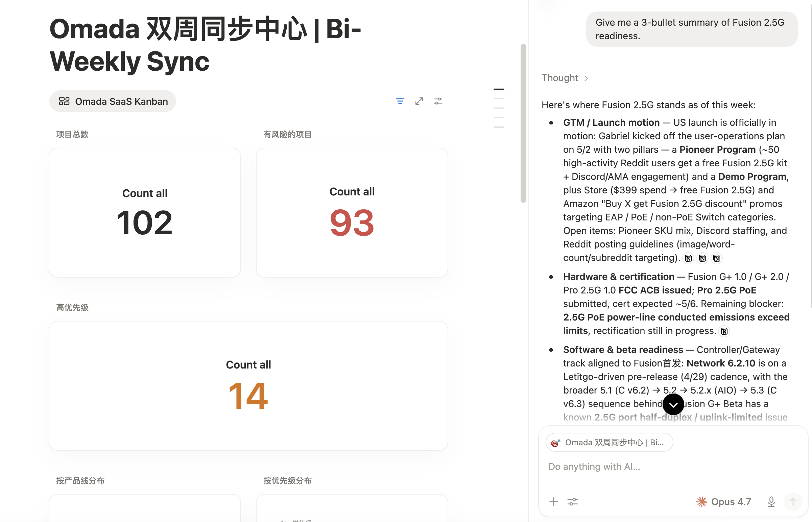Click the Opus asterisk logo icon
Screen dimensions: 812x522
tap(701, 502)
